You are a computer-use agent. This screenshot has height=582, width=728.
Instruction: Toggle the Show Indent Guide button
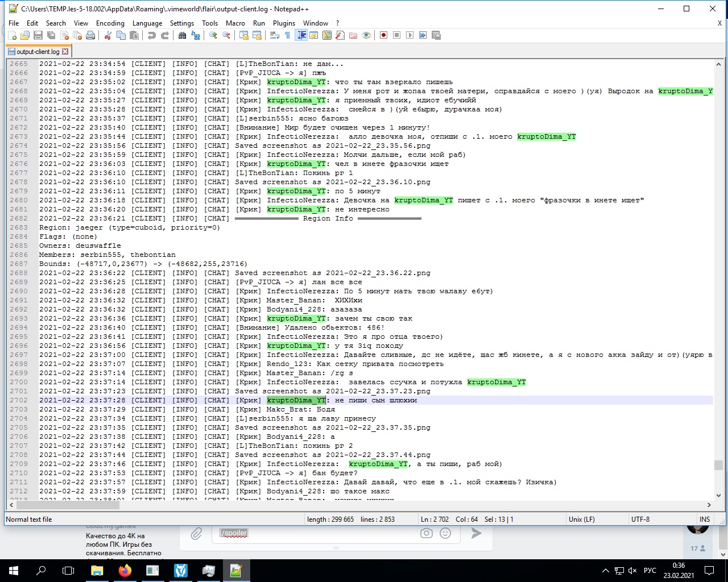pyautogui.click(x=301, y=35)
